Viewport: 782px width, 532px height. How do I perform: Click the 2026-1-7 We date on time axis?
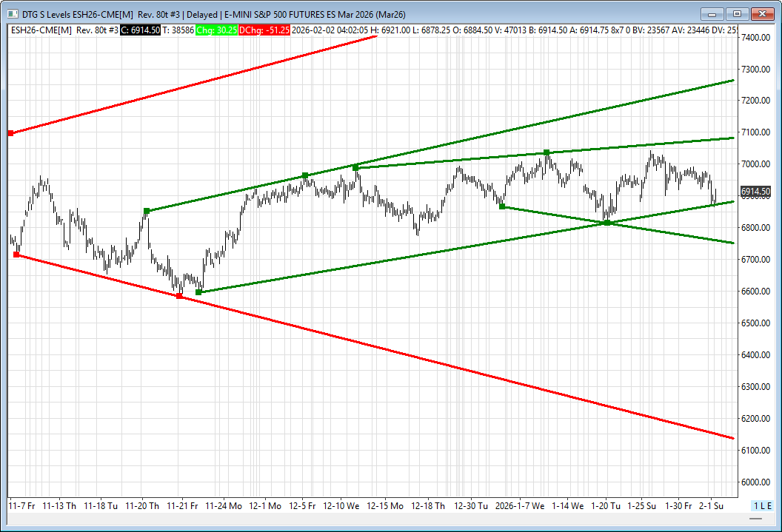(x=518, y=505)
